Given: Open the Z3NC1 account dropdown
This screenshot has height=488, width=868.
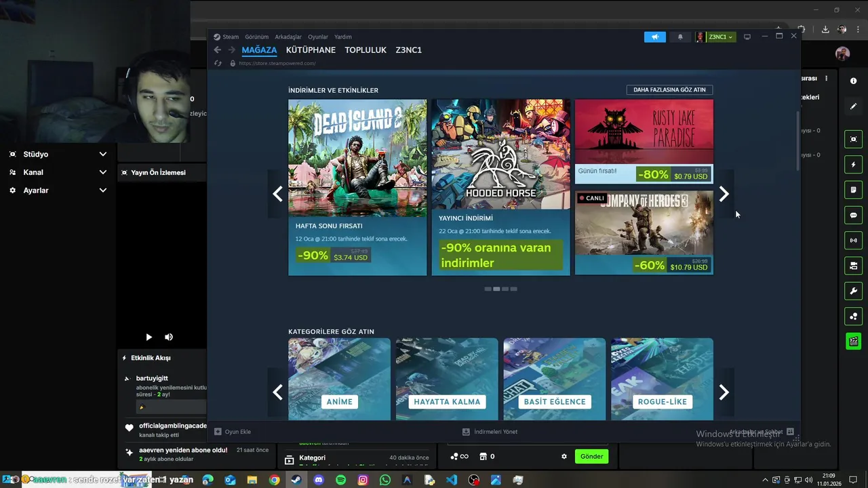Looking at the screenshot, I should pos(720,37).
